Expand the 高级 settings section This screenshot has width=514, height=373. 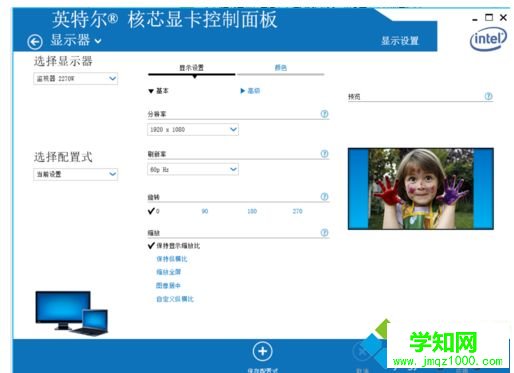(x=250, y=91)
